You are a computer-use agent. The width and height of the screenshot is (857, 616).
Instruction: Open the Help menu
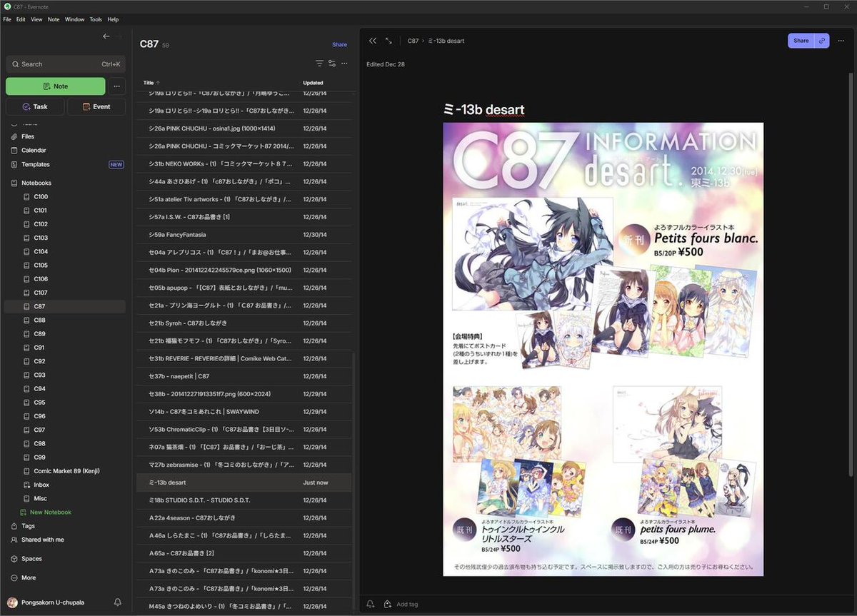pyautogui.click(x=113, y=19)
